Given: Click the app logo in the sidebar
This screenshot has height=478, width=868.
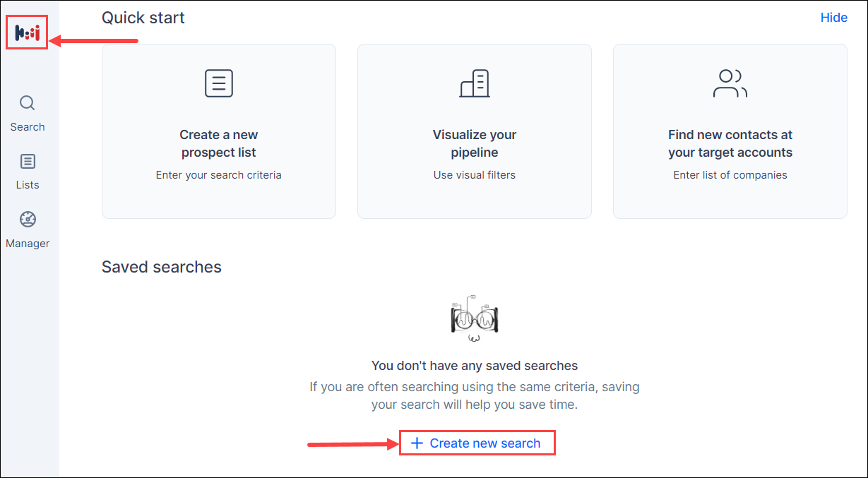Looking at the screenshot, I should pos(27,32).
